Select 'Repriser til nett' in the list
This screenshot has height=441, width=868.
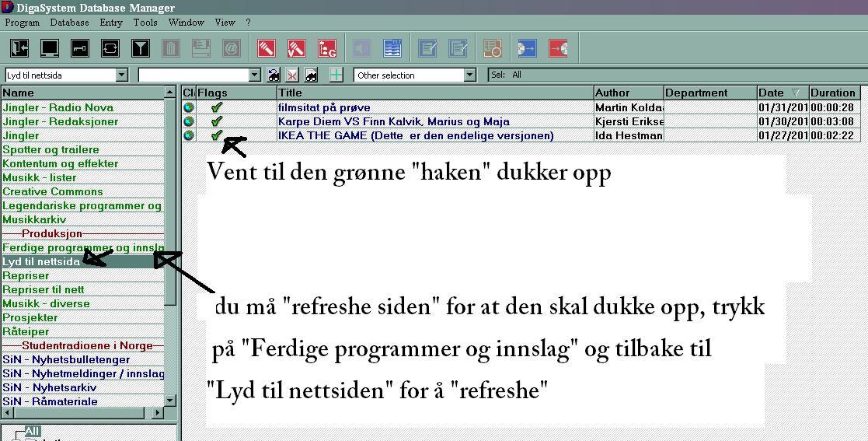[83, 289]
